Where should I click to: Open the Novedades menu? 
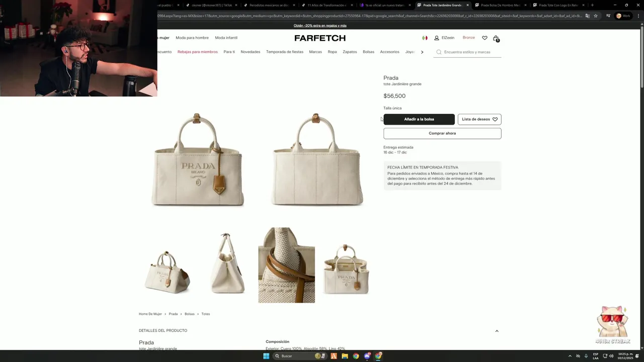251,52
